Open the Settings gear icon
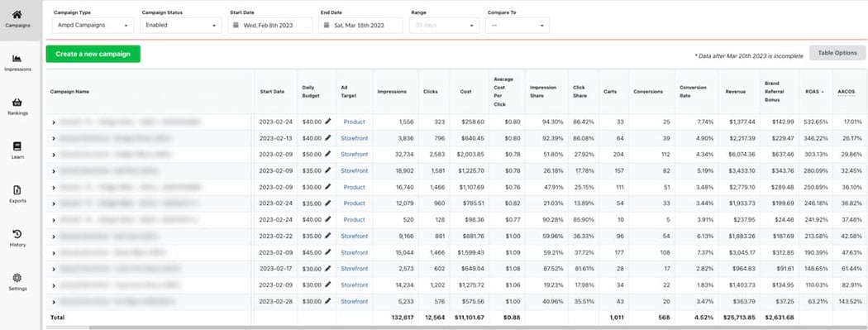 pyautogui.click(x=17, y=277)
